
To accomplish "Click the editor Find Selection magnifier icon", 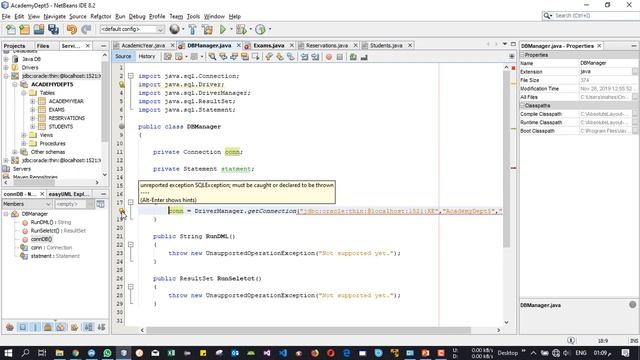I will click(212, 57).
